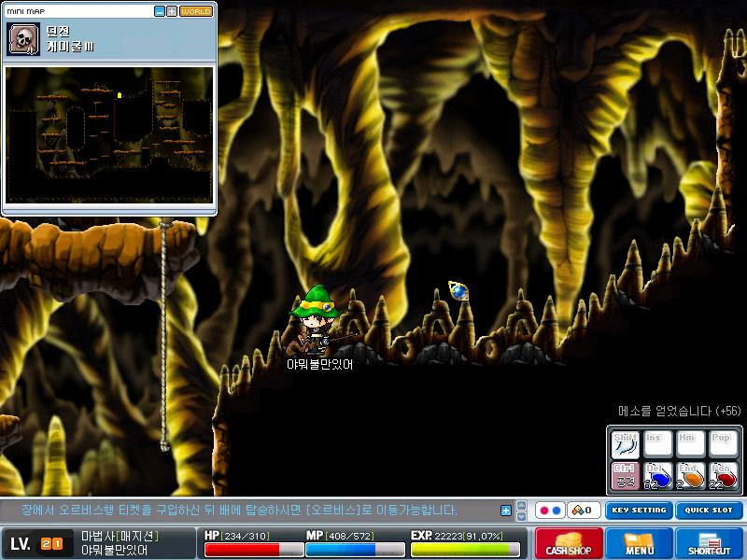Open the World map from minimap
Viewport: 747px width, 560px height.
pyautogui.click(x=195, y=11)
